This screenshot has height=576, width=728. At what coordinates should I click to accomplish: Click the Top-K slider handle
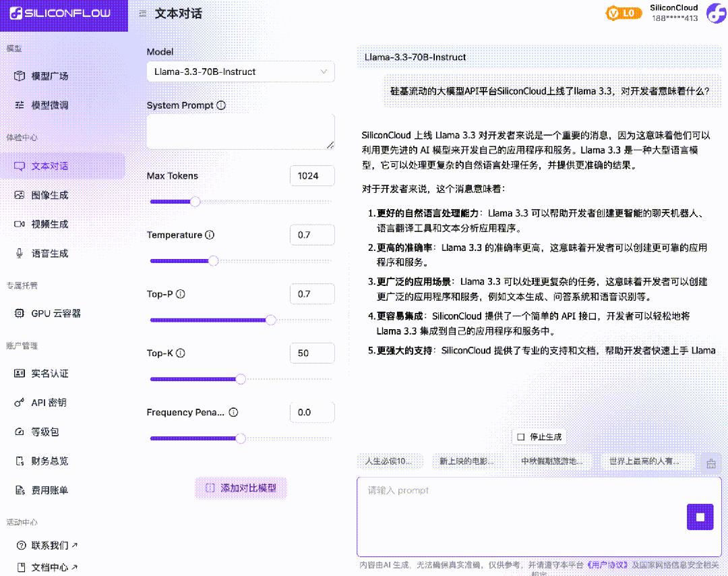(x=241, y=379)
